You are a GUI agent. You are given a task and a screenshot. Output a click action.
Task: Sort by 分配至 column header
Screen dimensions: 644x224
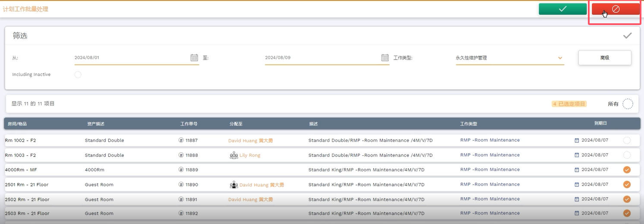tap(236, 124)
